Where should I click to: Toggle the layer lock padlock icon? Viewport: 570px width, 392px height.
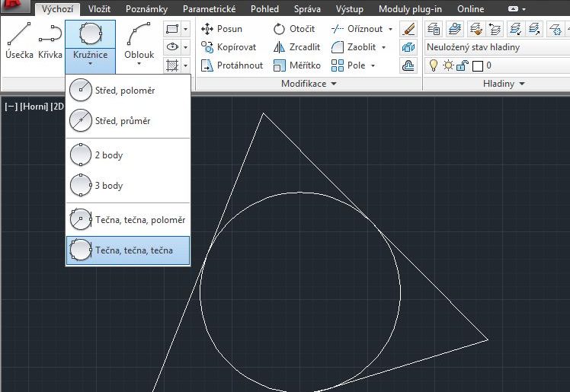463,65
